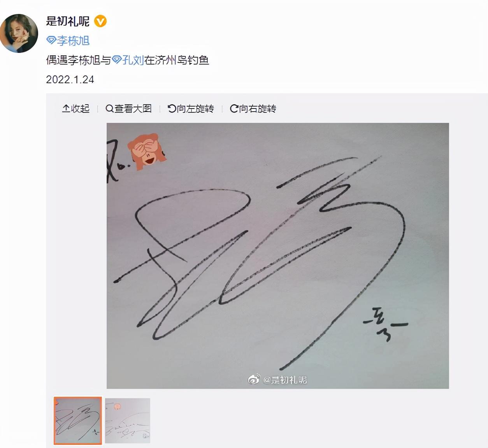
Task: Collapse the image with 收起
Action: [76, 108]
